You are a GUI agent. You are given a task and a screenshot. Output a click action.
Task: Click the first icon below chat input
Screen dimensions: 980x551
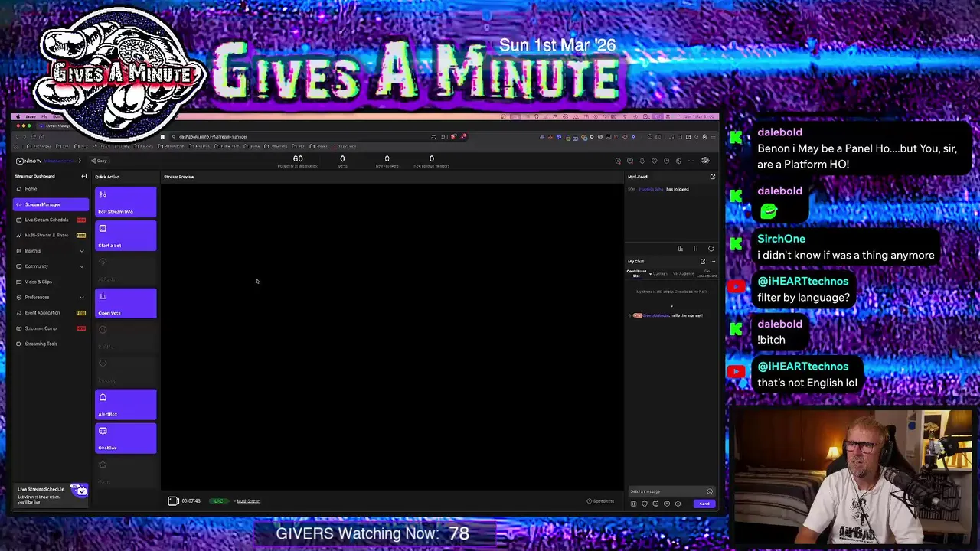634,504
